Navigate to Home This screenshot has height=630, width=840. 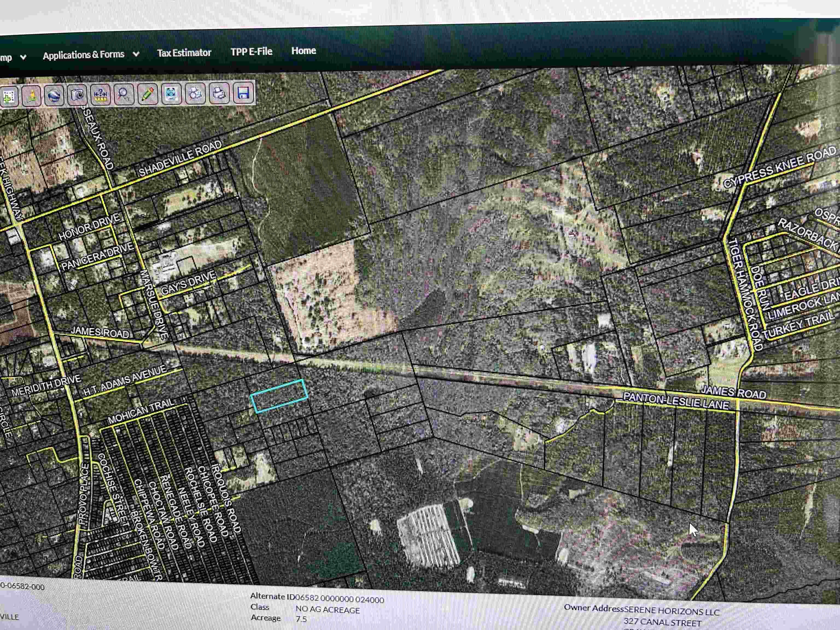[x=304, y=50]
